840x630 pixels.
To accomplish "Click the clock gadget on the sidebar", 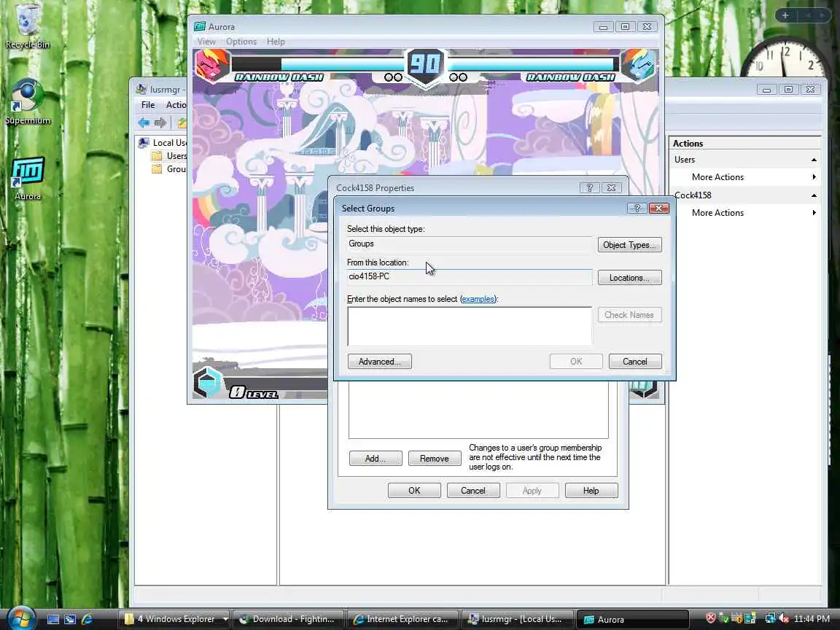I will (785, 58).
